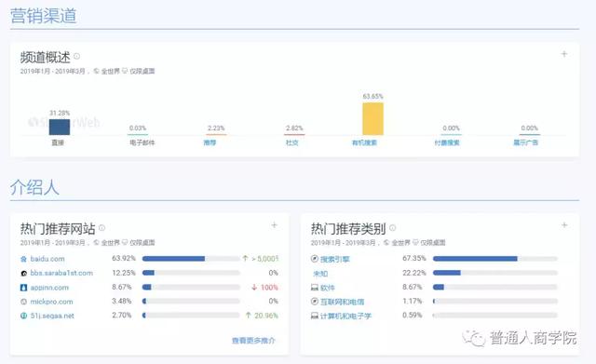
Task: Open the 未知 category link
Action: (320, 274)
